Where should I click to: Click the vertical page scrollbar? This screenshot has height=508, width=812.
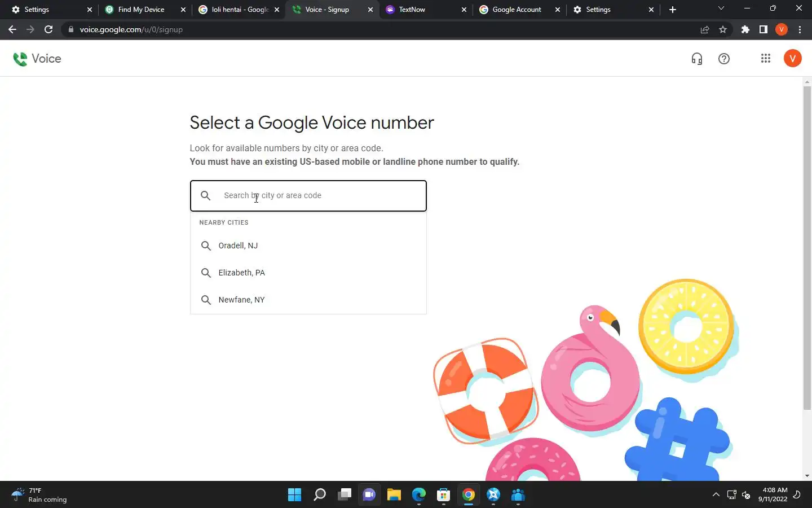click(807, 248)
